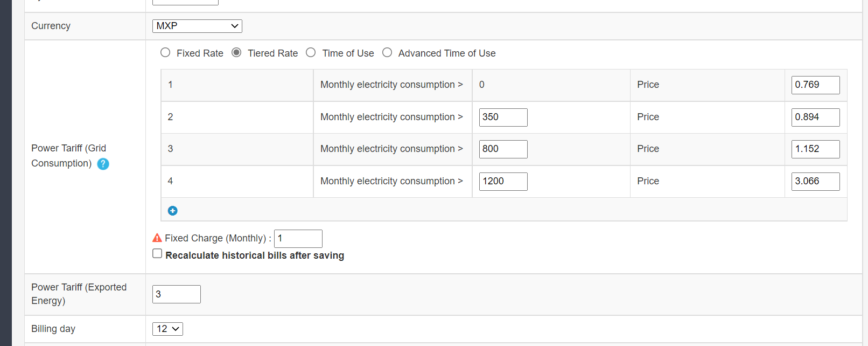Click the Power Tariff help question icon
The image size is (868, 346).
point(103,164)
